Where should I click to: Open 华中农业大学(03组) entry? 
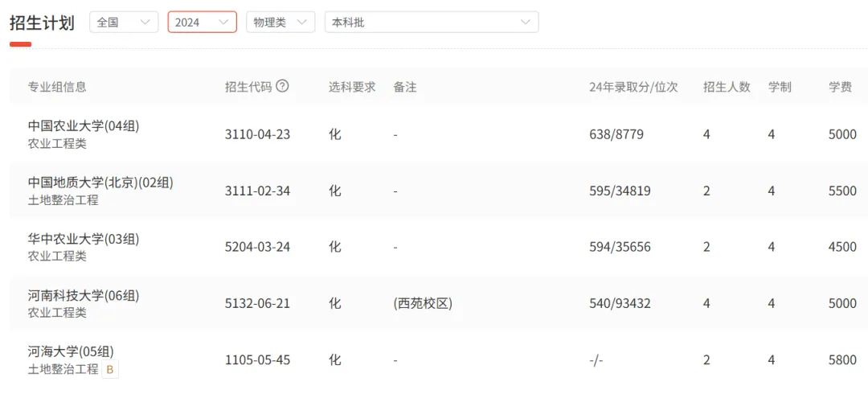[84, 239]
